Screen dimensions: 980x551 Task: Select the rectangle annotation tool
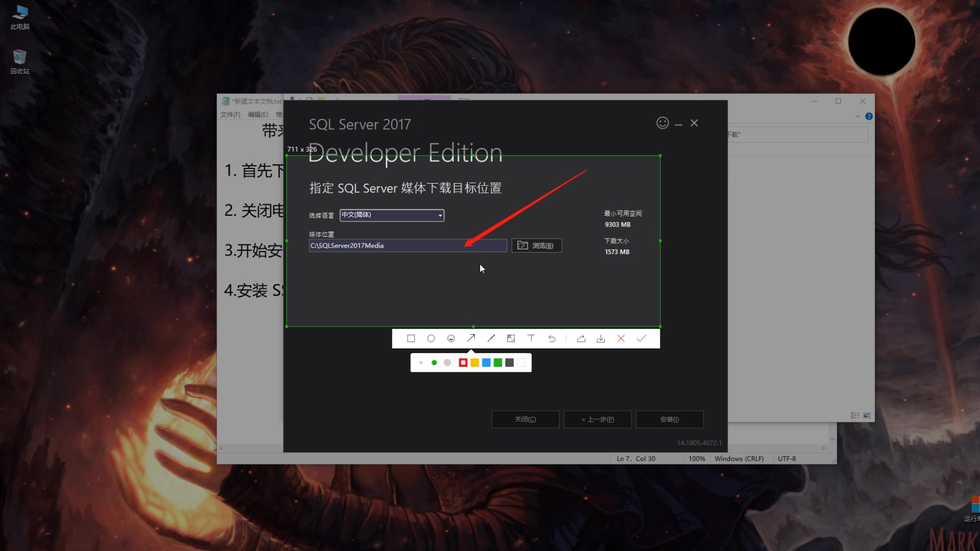click(x=411, y=338)
